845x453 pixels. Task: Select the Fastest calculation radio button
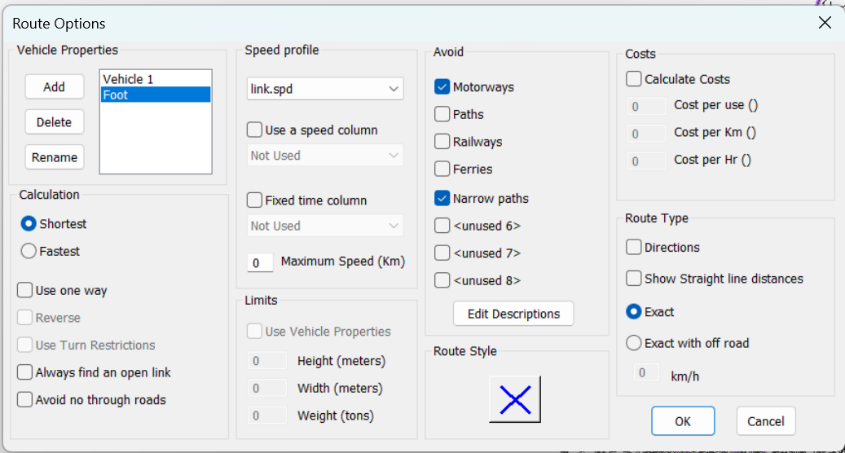coord(29,252)
